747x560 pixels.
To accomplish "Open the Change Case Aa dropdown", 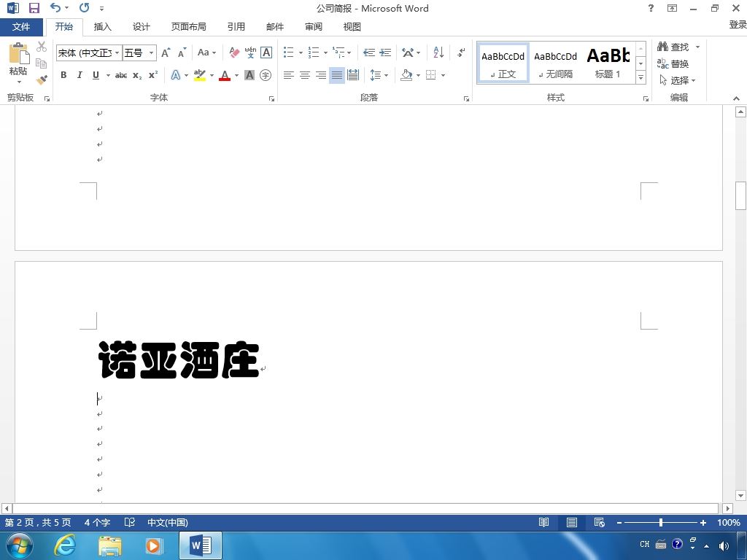I will pyautogui.click(x=206, y=52).
